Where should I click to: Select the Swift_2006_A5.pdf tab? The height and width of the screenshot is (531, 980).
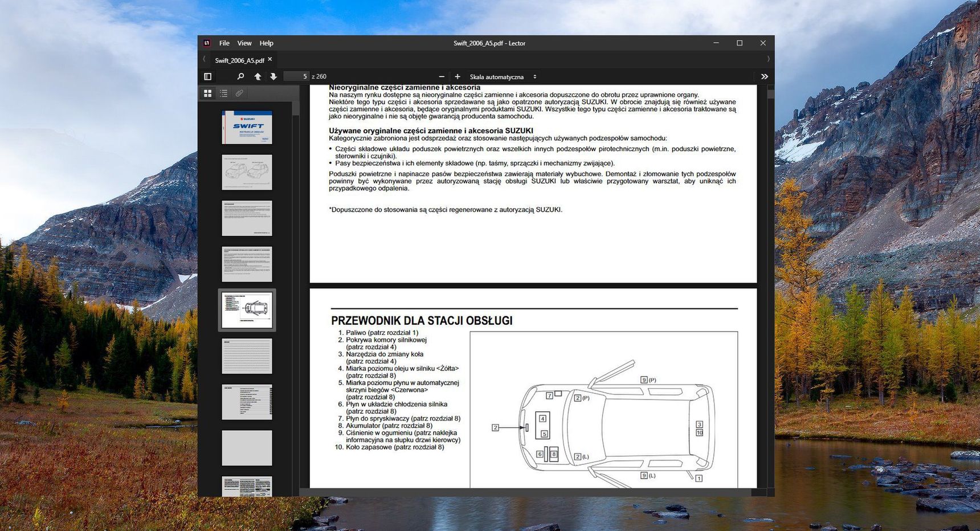click(x=239, y=60)
